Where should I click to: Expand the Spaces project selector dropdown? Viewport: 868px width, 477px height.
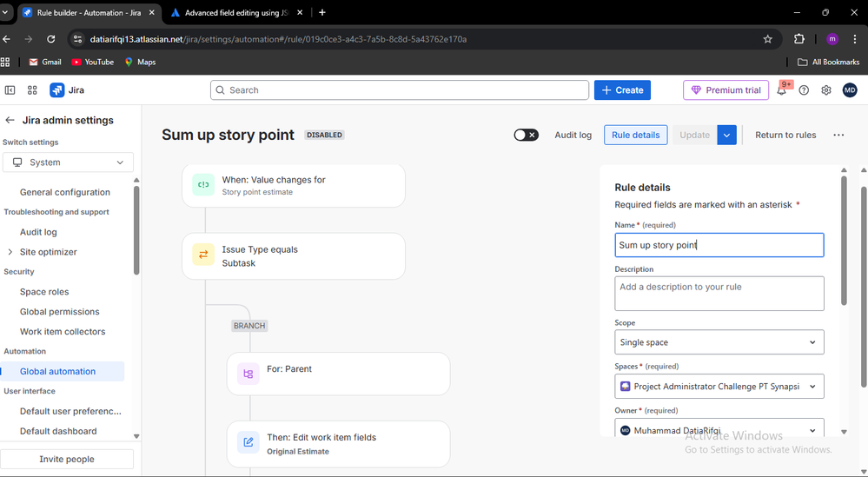coord(719,387)
